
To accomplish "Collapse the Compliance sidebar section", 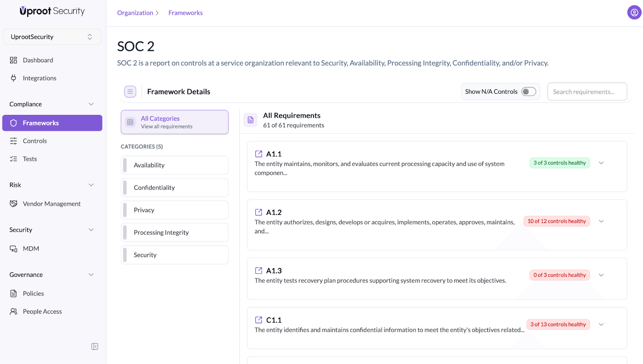I will coord(91,104).
